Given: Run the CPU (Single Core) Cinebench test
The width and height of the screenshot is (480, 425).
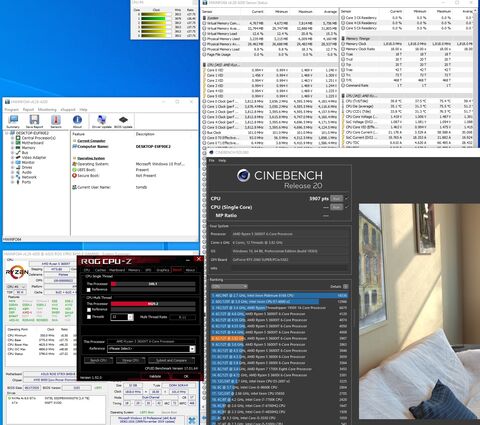Looking at the screenshot, I should [336, 207].
